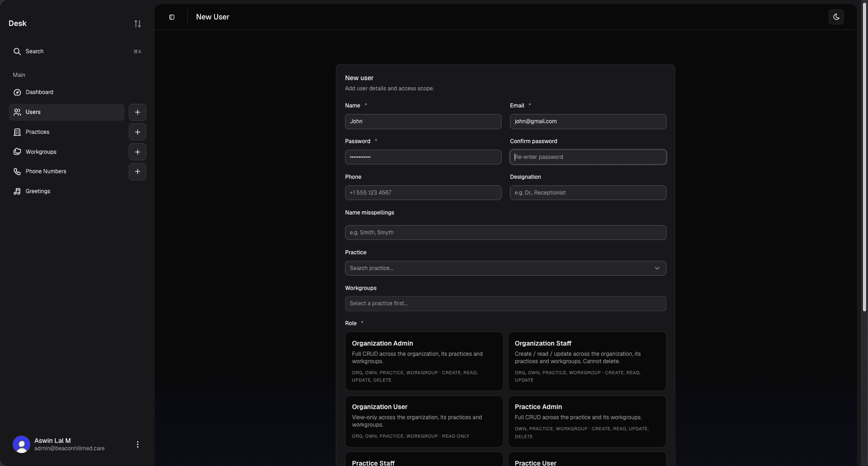This screenshot has height=466, width=868.
Task: Click the Email input field
Action: click(x=588, y=121)
